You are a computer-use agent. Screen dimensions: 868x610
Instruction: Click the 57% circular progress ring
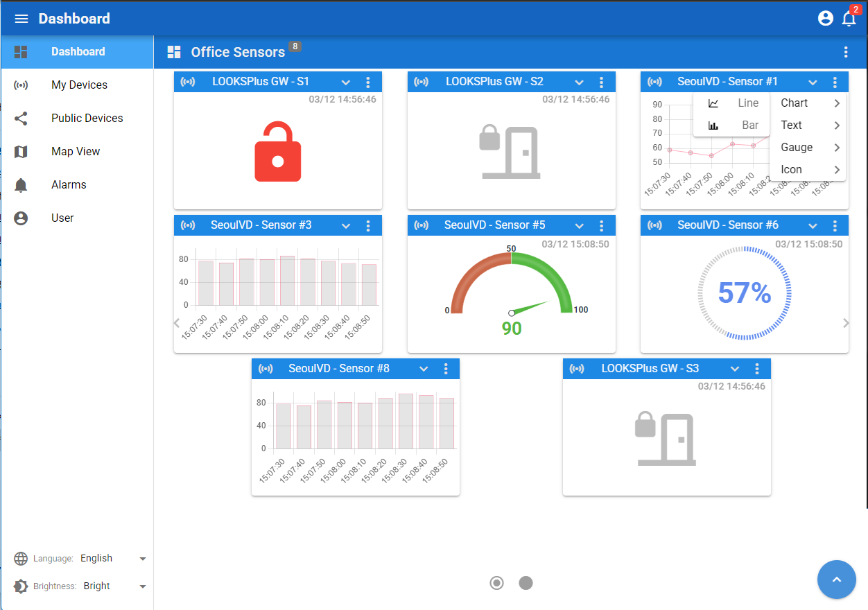click(x=745, y=293)
